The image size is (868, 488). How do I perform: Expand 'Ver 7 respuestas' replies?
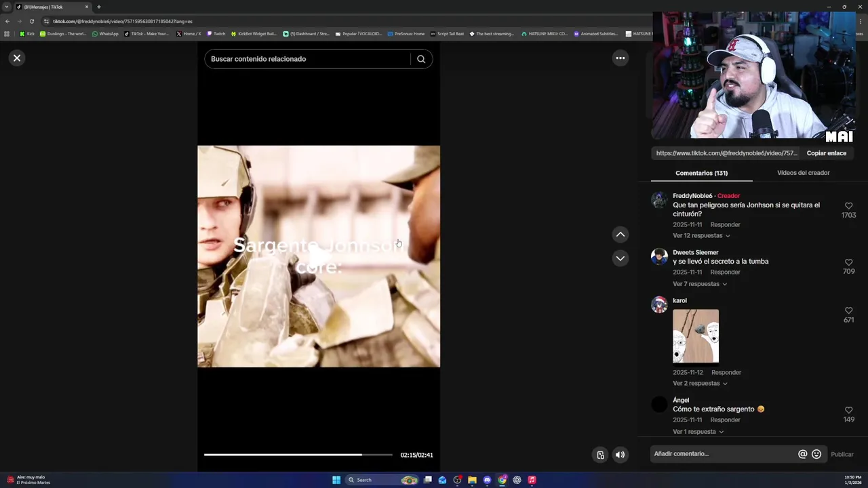click(700, 284)
